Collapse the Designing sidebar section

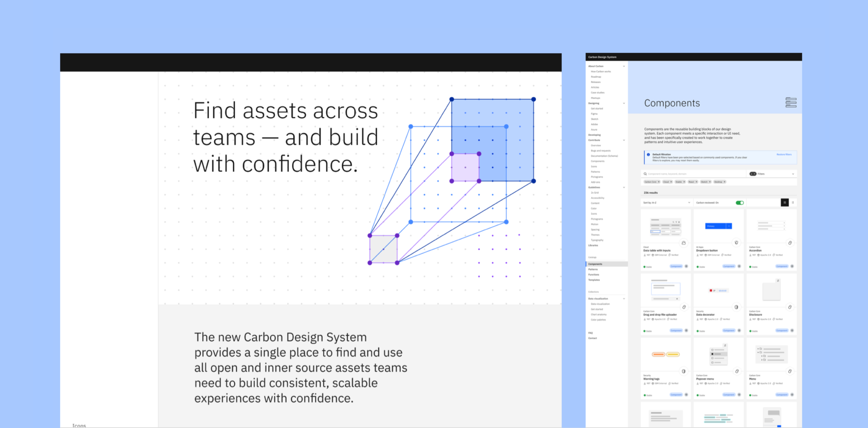624,103
